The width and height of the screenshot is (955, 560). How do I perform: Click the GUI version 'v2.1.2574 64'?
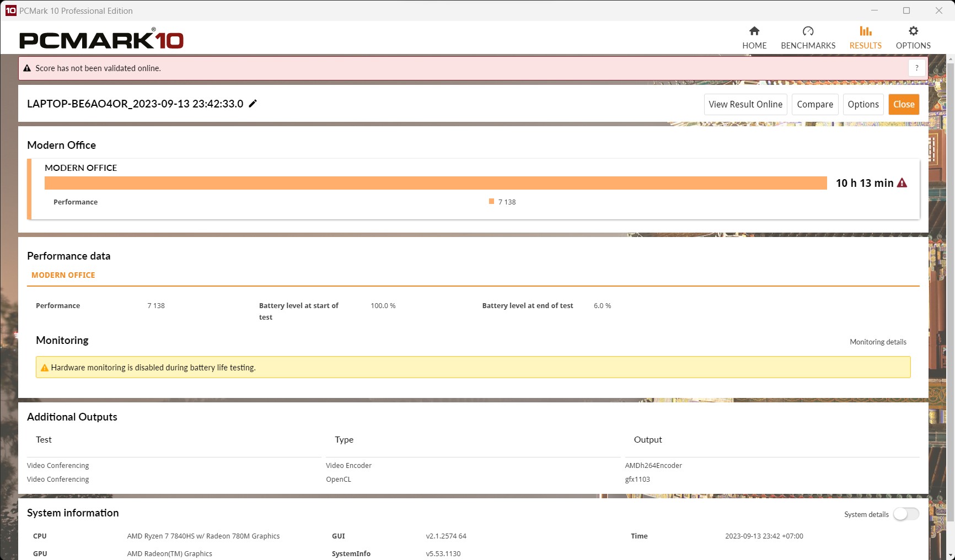pyautogui.click(x=446, y=536)
